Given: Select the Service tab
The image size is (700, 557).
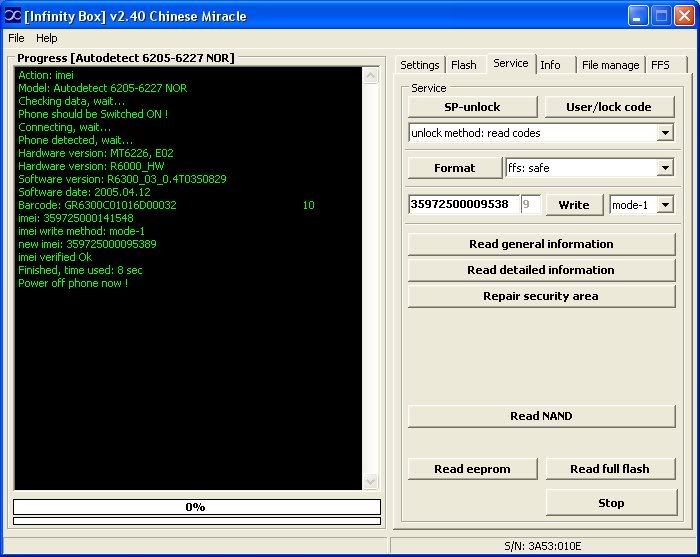Looking at the screenshot, I should pyautogui.click(x=511, y=63).
